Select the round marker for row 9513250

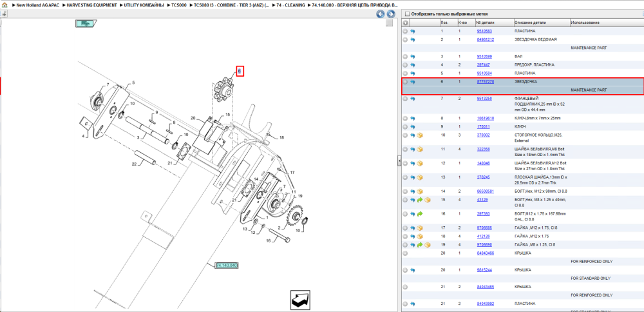405,99
